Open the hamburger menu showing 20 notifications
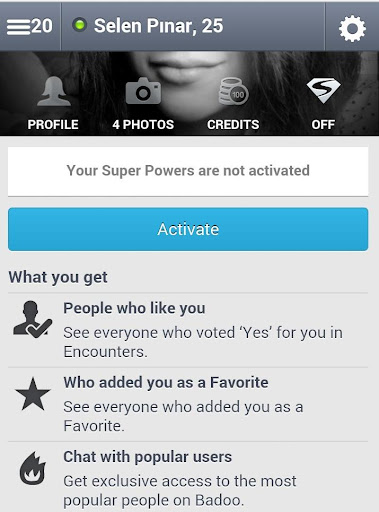Image resolution: width=379 pixels, height=512 pixels. pyautogui.click(x=30, y=26)
